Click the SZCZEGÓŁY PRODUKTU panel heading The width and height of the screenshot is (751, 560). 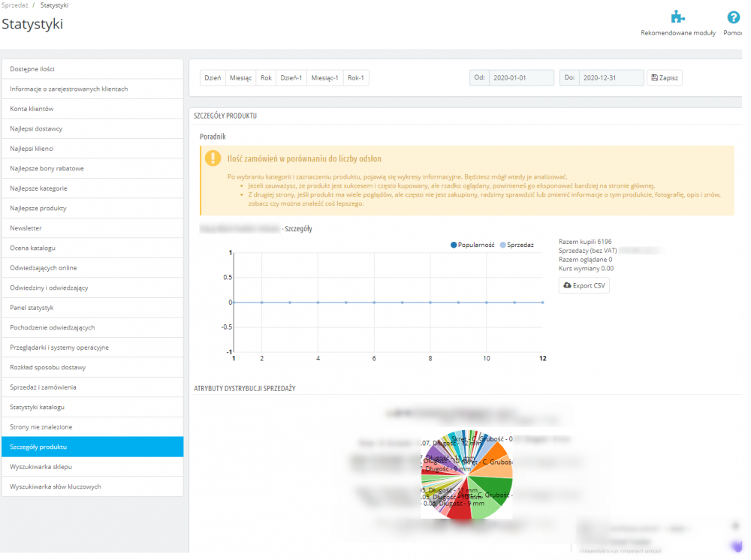[x=225, y=116]
